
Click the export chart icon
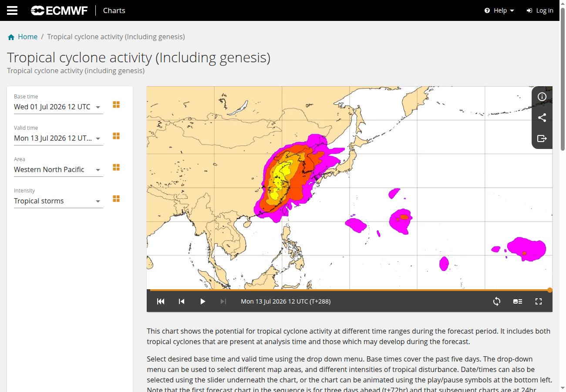(542, 139)
